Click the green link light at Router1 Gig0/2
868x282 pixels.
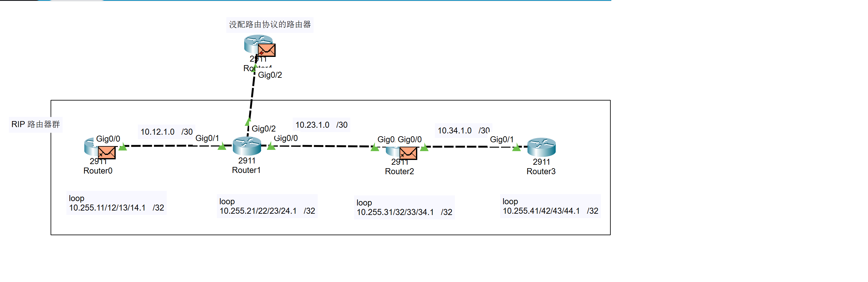click(x=248, y=121)
